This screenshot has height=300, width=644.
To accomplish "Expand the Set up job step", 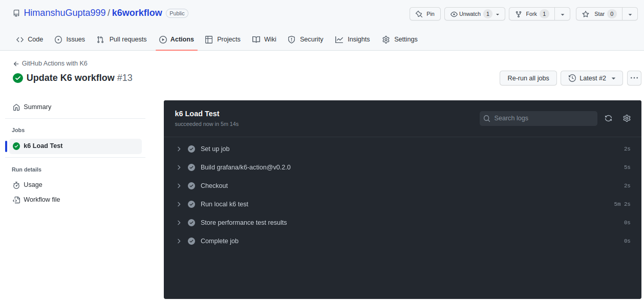I will [x=179, y=149].
